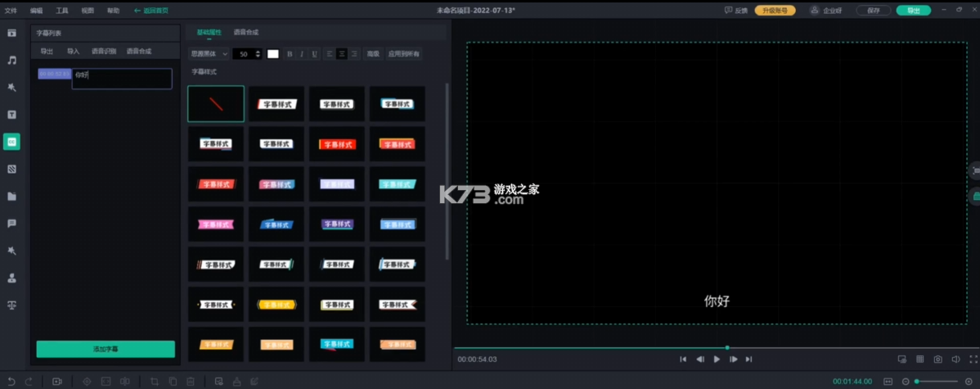Click 导入 in the subtitle list toolbar

[x=73, y=52]
